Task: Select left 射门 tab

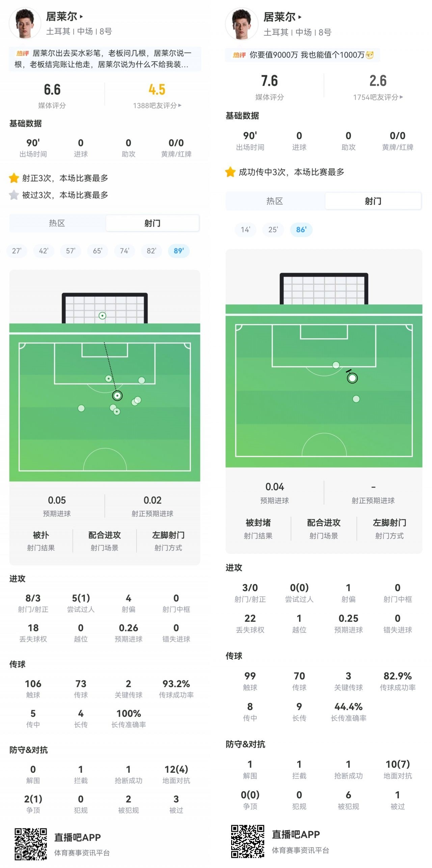Action: pyautogui.click(x=152, y=223)
